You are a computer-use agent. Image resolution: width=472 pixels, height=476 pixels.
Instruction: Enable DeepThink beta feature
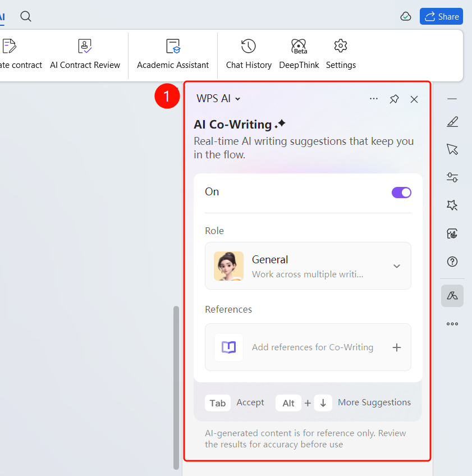pos(299,54)
